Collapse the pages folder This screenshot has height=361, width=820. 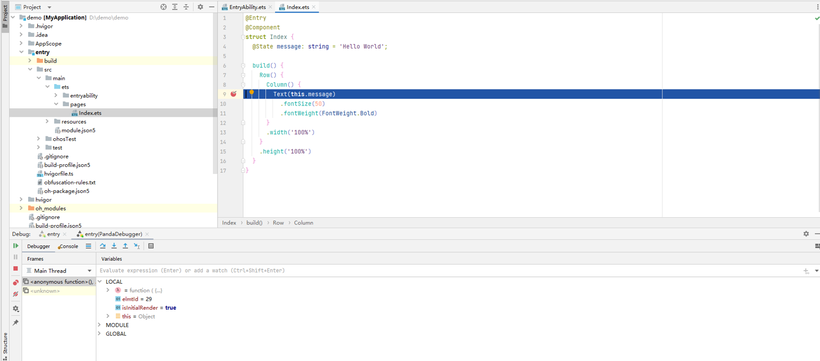[56, 104]
